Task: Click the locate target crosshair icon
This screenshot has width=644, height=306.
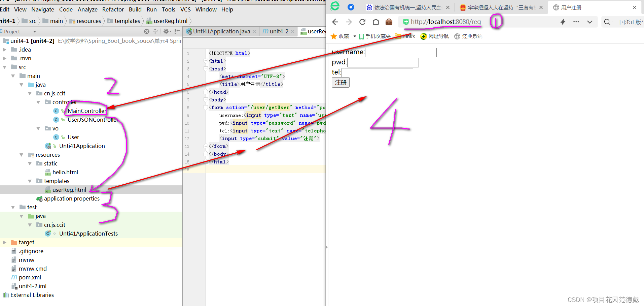Action: tap(147, 31)
